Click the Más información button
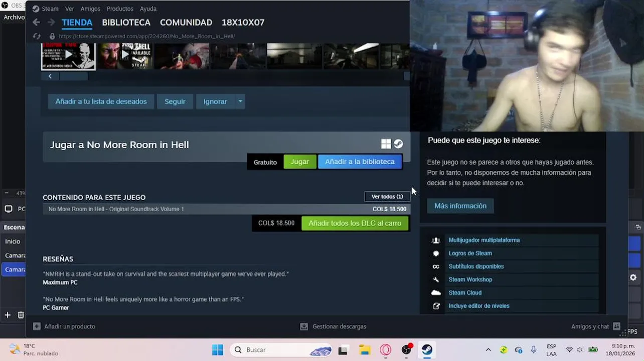The image size is (644, 361). pos(460,206)
